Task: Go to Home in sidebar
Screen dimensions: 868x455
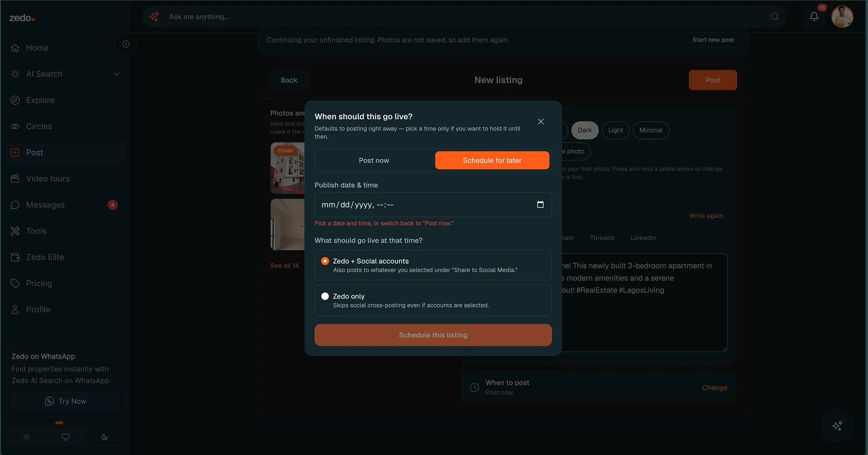Action: click(x=65, y=48)
